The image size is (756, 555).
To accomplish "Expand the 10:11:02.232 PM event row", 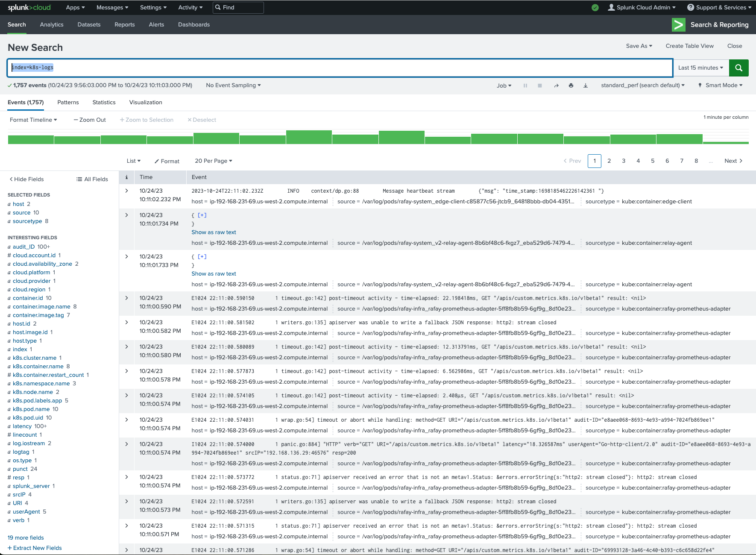I will [126, 191].
